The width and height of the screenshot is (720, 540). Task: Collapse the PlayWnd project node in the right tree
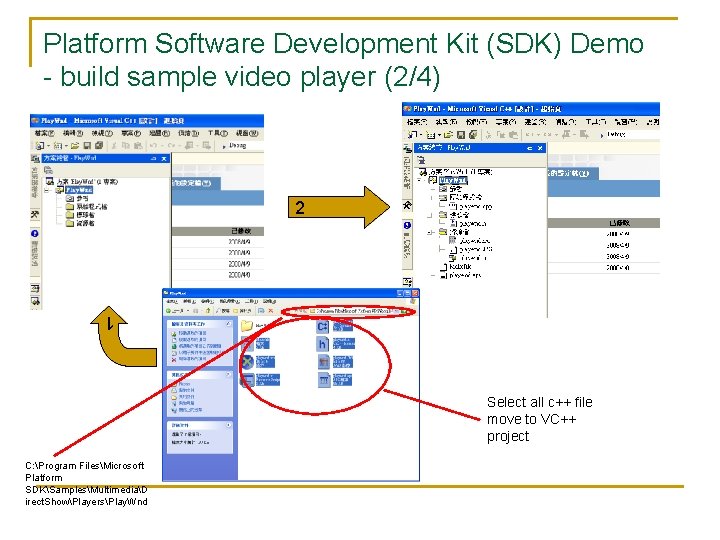pyautogui.click(x=420, y=180)
